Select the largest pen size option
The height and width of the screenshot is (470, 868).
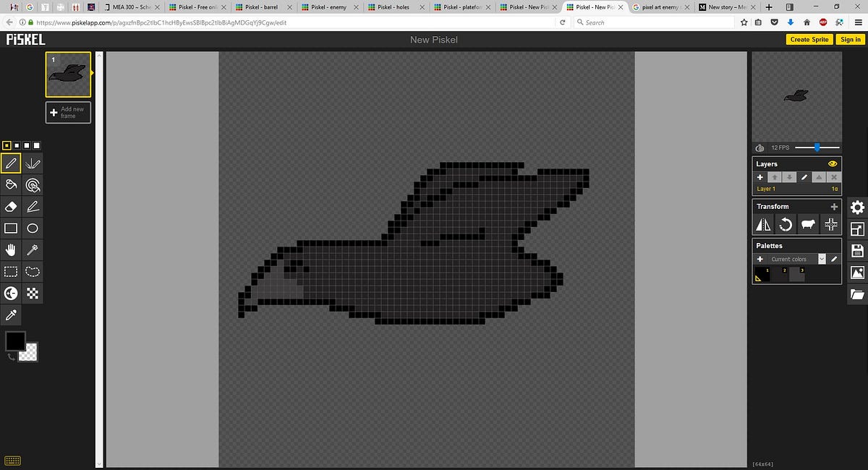coord(36,145)
